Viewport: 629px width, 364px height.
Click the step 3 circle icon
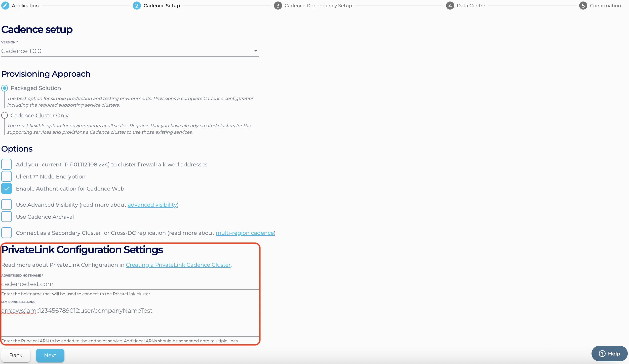pyautogui.click(x=278, y=6)
